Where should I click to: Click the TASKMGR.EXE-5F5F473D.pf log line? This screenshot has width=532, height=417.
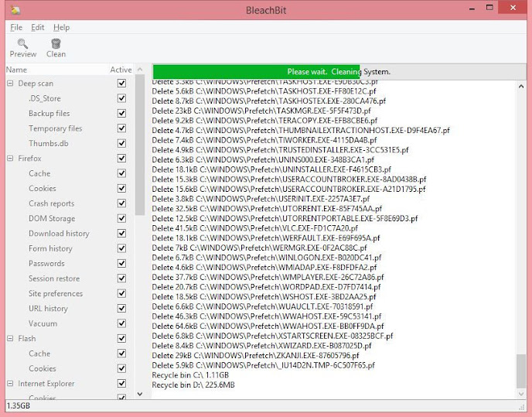pyautogui.click(x=261, y=111)
